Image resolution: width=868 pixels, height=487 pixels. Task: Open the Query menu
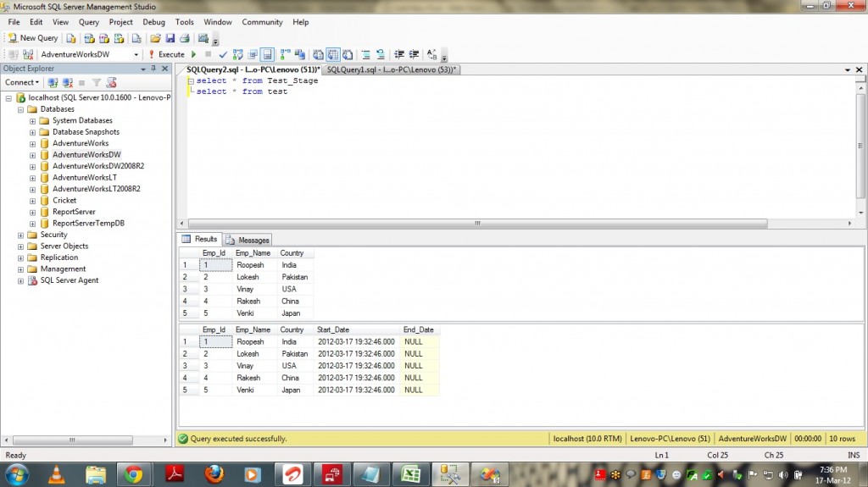[x=89, y=22]
